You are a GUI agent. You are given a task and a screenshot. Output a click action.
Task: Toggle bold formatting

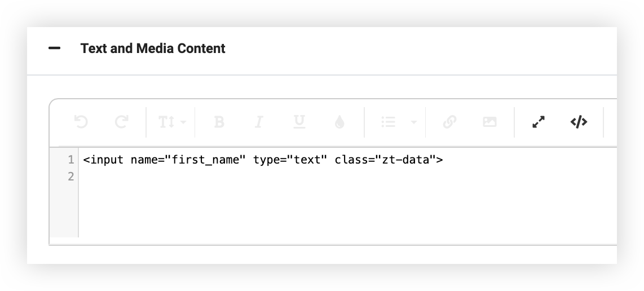tap(219, 122)
